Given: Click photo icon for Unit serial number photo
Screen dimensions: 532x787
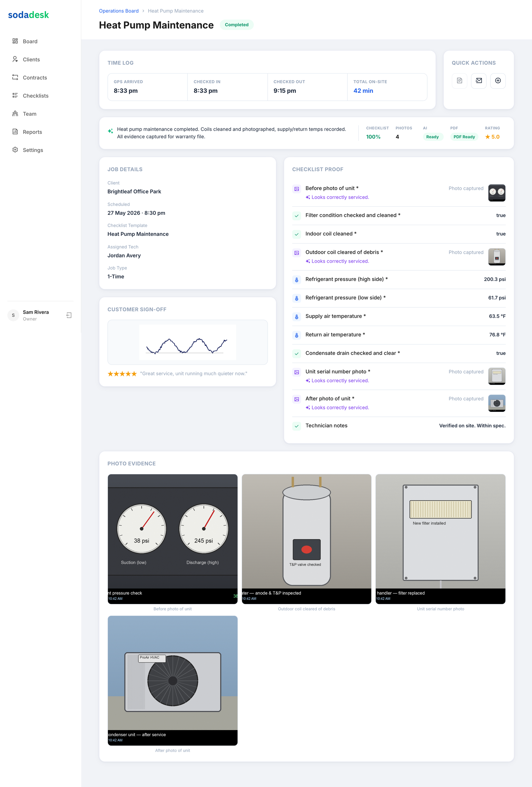Looking at the screenshot, I should click(x=297, y=372).
